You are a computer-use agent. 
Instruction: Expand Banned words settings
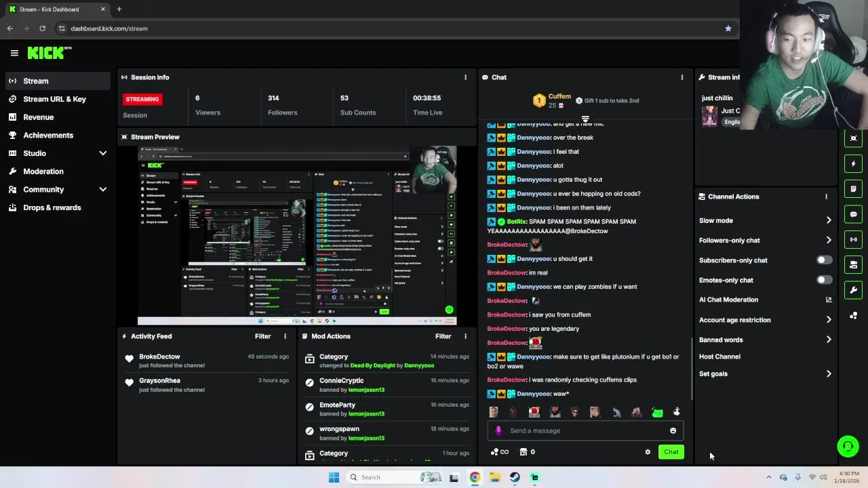click(829, 340)
